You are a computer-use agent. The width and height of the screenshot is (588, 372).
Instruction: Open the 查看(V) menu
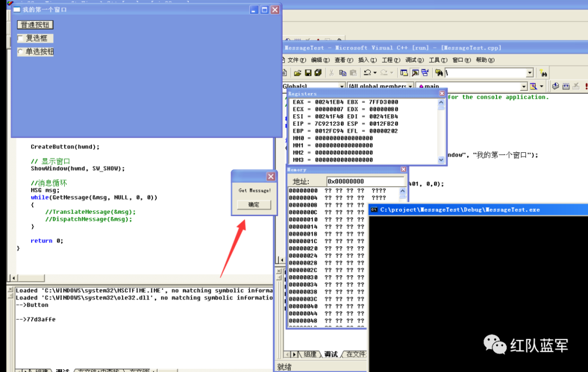[344, 60]
